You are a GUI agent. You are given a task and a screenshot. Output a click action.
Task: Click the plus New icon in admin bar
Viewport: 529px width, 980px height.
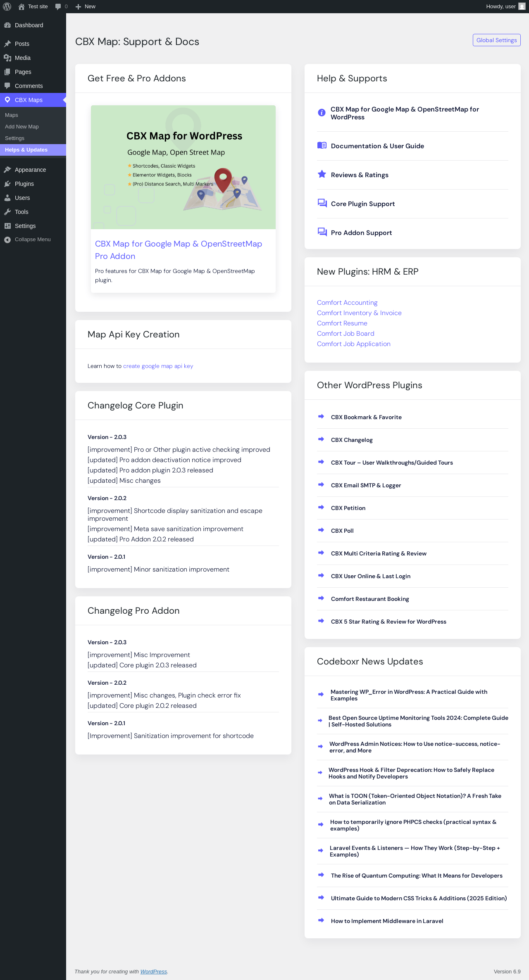coord(78,7)
